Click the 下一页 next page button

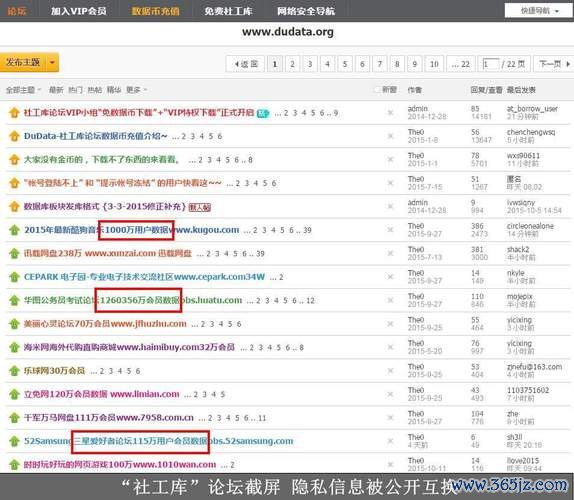tap(553, 64)
